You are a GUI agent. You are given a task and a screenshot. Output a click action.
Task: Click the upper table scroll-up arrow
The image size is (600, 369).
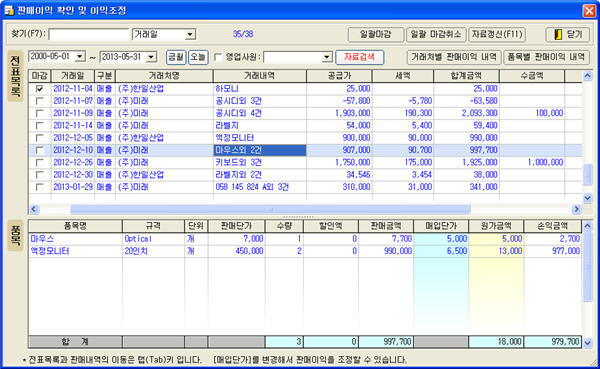(x=587, y=76)
